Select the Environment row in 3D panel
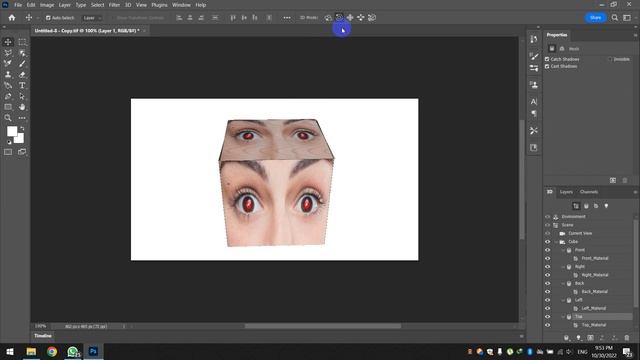The height and width of the screenshot is (360, 640). (x=573, y=217)
